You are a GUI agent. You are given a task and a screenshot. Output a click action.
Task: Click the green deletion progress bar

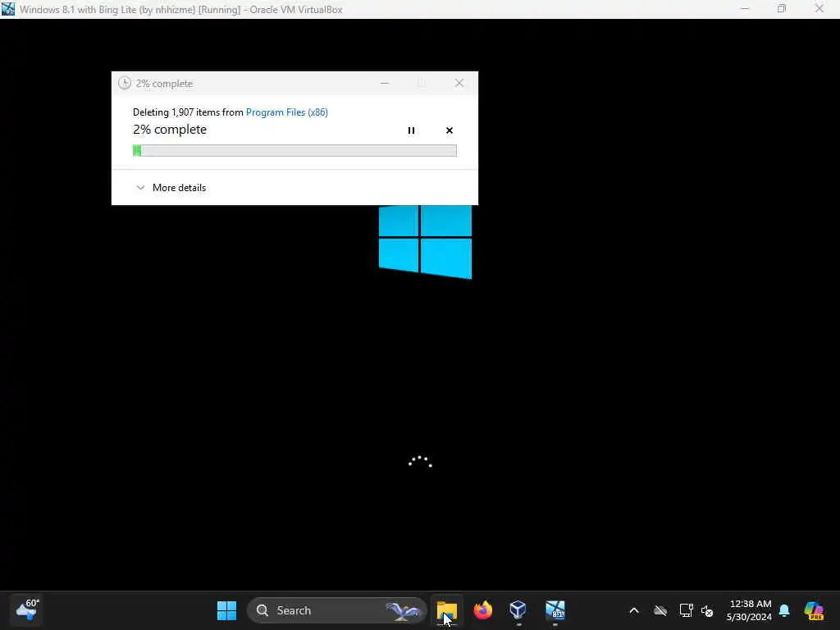click(x=294, y=151)
